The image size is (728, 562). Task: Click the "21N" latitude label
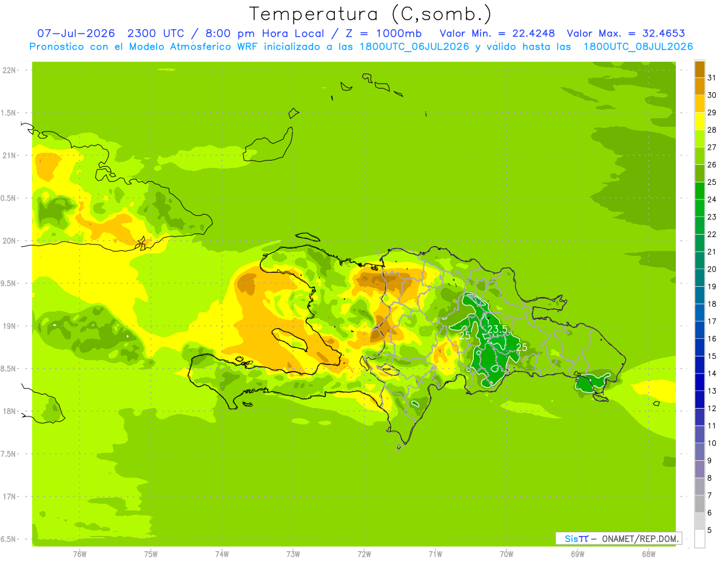pos(9,155)
